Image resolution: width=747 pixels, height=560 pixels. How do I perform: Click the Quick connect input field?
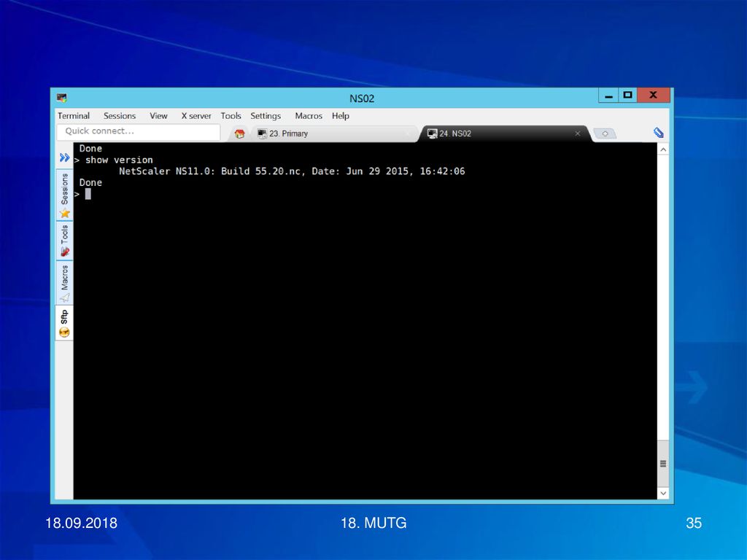139,131
